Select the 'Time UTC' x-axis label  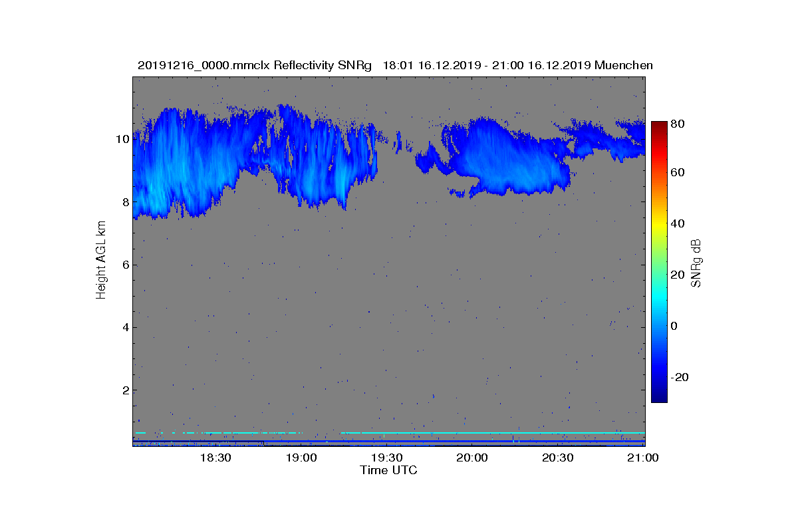388,470
